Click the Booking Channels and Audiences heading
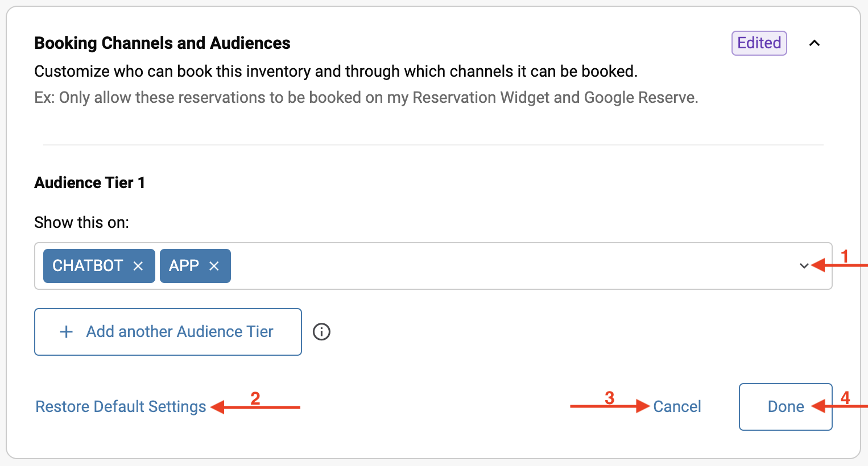Viewport: 868px width, 466px height. pyautogui.click(x=162, y=43)
